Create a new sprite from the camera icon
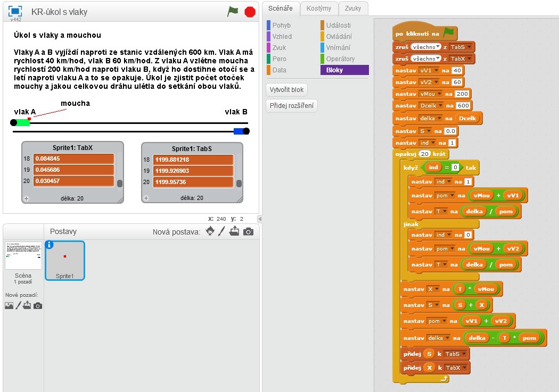 point(248,231)
